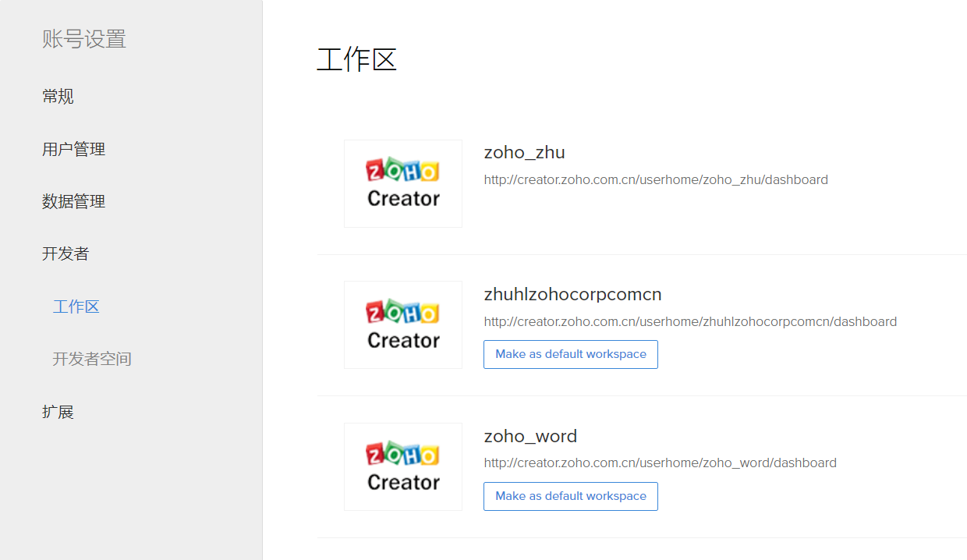967x560 pixels.
Task: Click the zhuhlzohocorpcomcn workspace Zoho Creator logo
Action: pyautogui.click(x=402, y=325)
